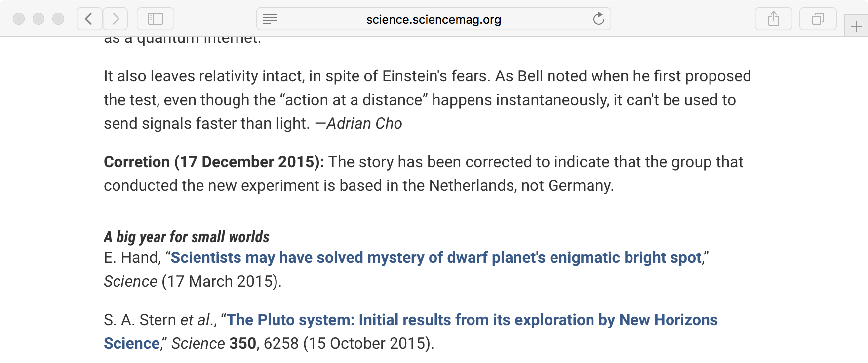The width and height of the screenshot is (868, 363).
Task: Open a new tab with plus
Action: 857,26
